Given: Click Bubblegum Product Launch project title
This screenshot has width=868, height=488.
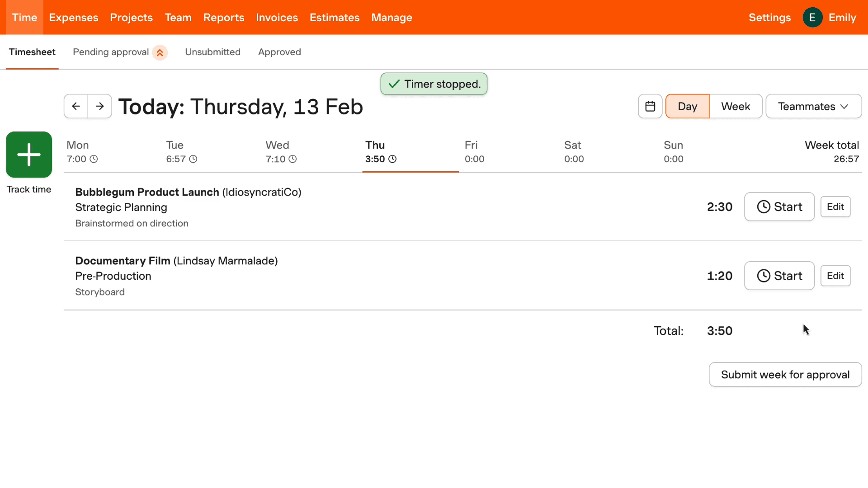Looking at the screenshot, I should 147,192.
